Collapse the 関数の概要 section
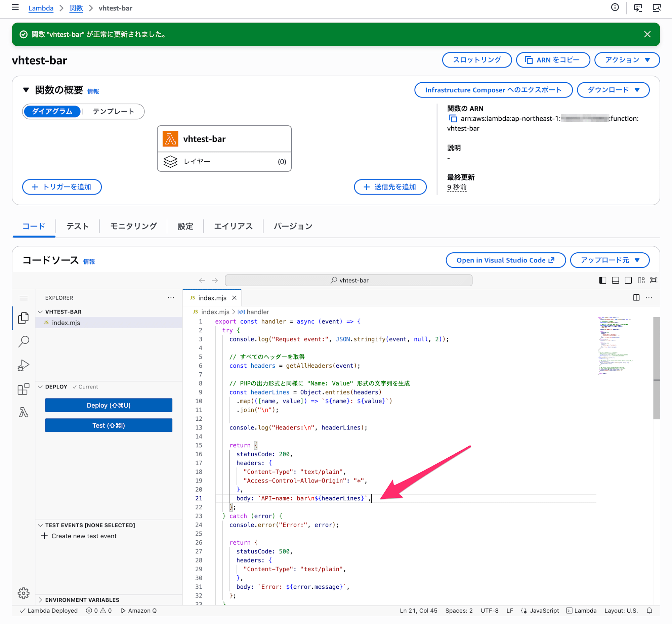The width and height of the screenshot is (672, 624). point(26,90)
